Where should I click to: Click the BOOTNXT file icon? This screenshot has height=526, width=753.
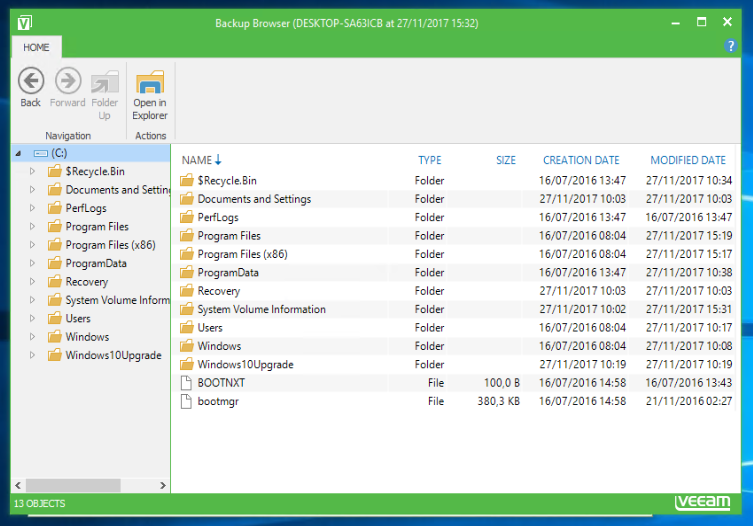tap(186, 383)
